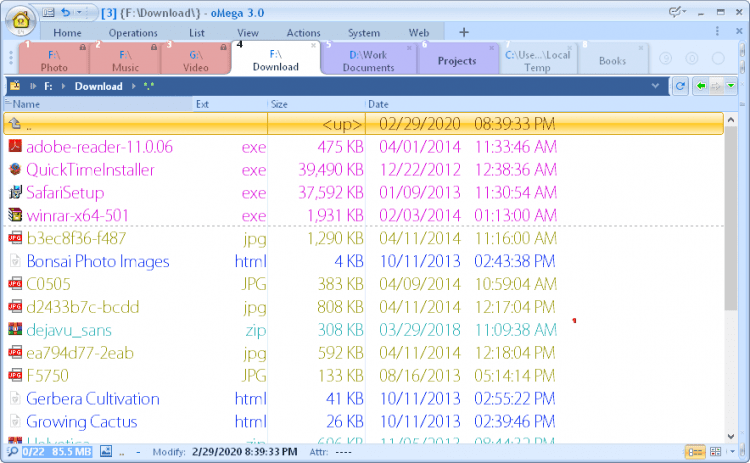The image size is (750, 463).
Task: Select the adobe-reader-11.0.06 file icon
Action: (15, 146)
